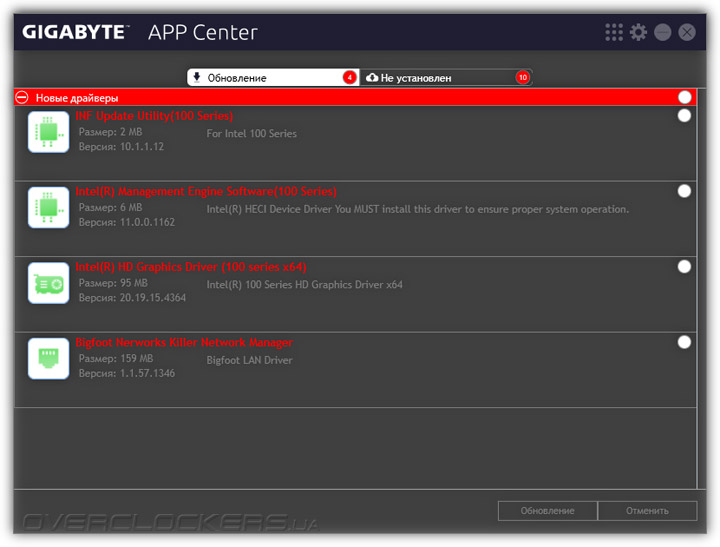Screen dimensions: 720x547
Task: Switch to the Обновление tab
Action: pos(273,78)
